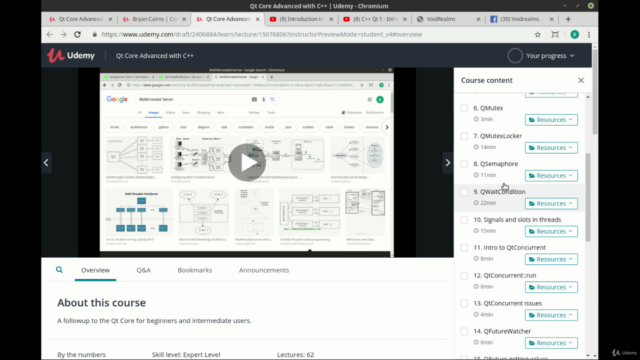Switch to the Overview tab
640x360 pixels.
[x=95, y=270]
